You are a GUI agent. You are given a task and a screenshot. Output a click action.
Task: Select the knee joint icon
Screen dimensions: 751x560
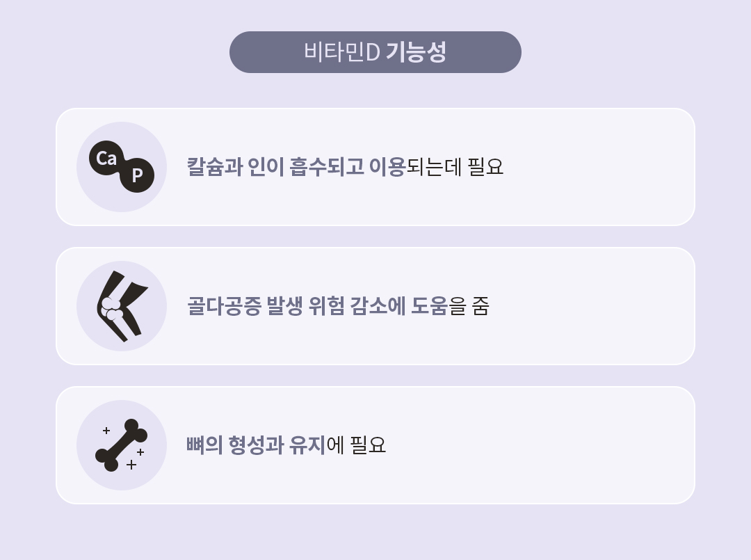[122, 306]
